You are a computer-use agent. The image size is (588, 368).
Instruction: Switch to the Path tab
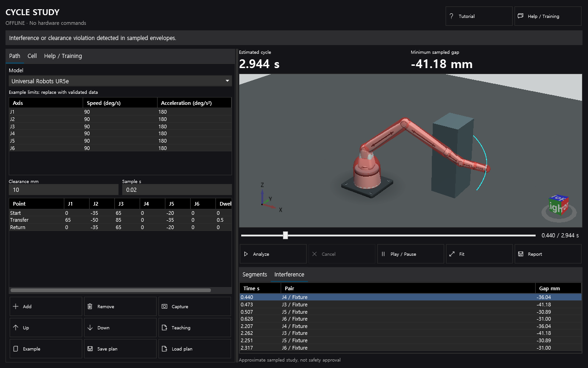coord(15,56)
